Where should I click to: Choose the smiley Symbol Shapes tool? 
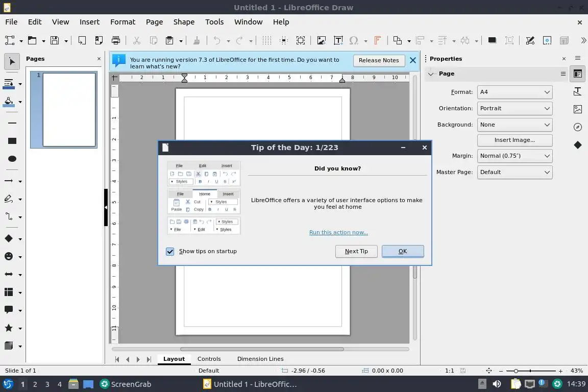9,257
